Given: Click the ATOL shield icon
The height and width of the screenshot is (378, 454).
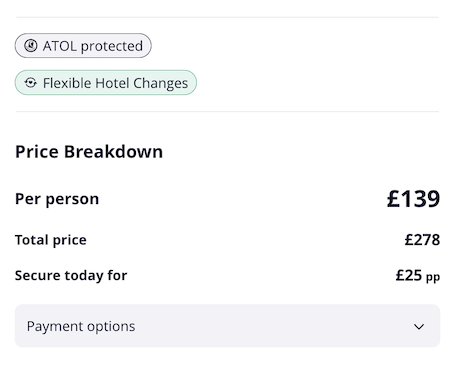Looking at the screenshot, I should tap(31, 46).
